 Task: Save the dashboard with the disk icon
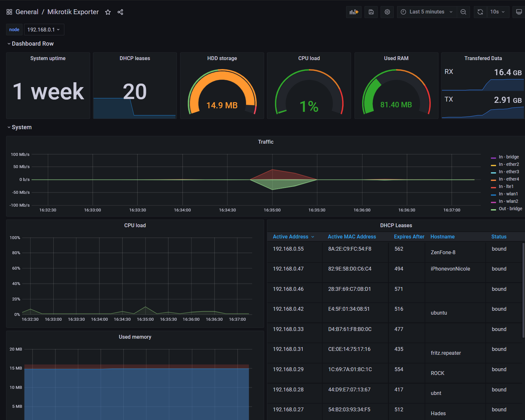(371, 12)
